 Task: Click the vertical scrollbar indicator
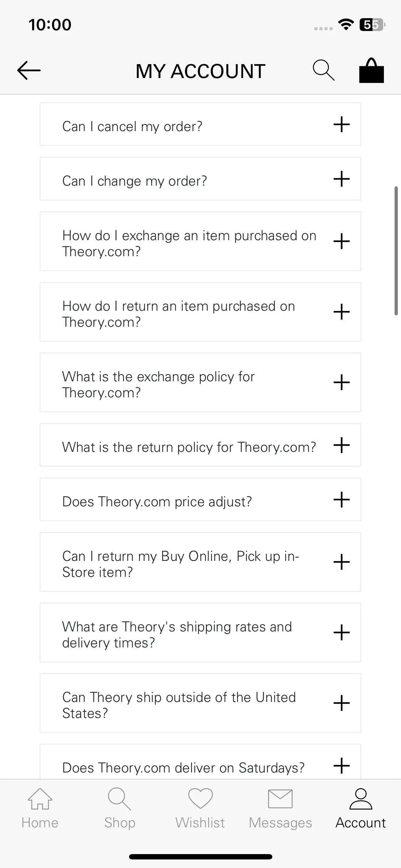pyautogui.click(x=396, y=251)
